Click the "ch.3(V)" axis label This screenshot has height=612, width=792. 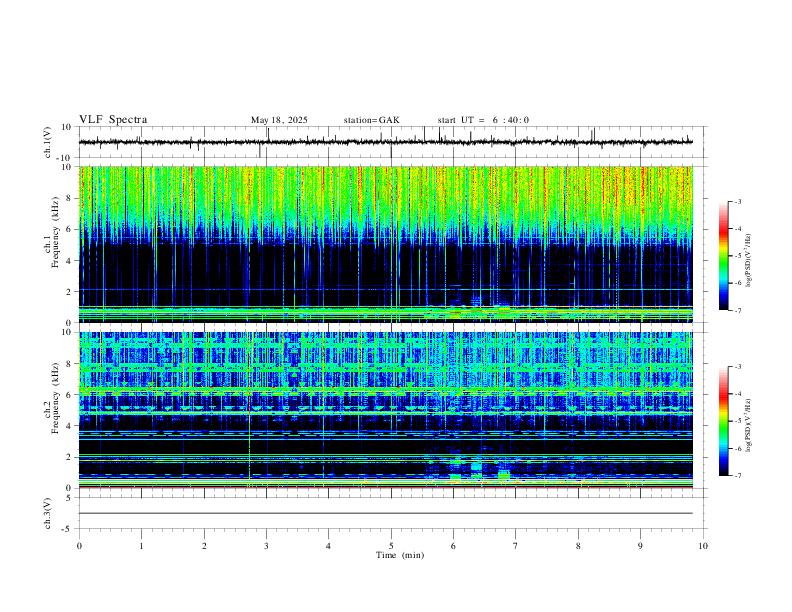pyautogui.click(x=48, y=514)
